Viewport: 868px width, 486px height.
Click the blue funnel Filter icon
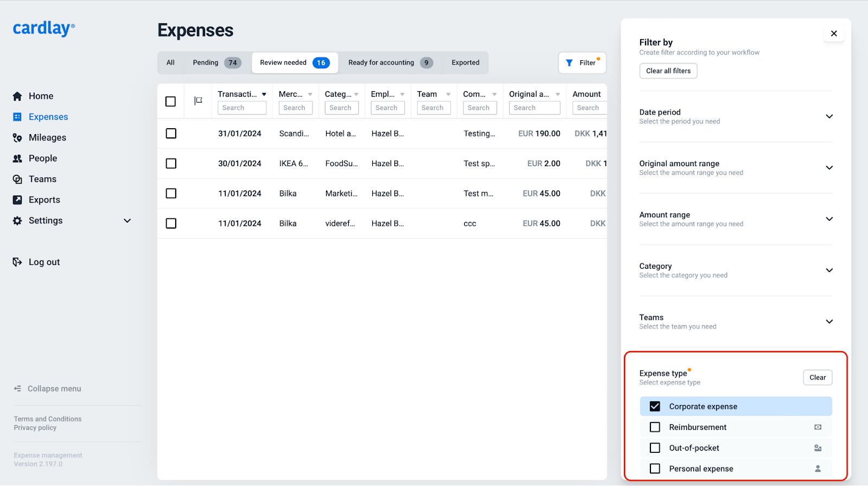[569, 63]
